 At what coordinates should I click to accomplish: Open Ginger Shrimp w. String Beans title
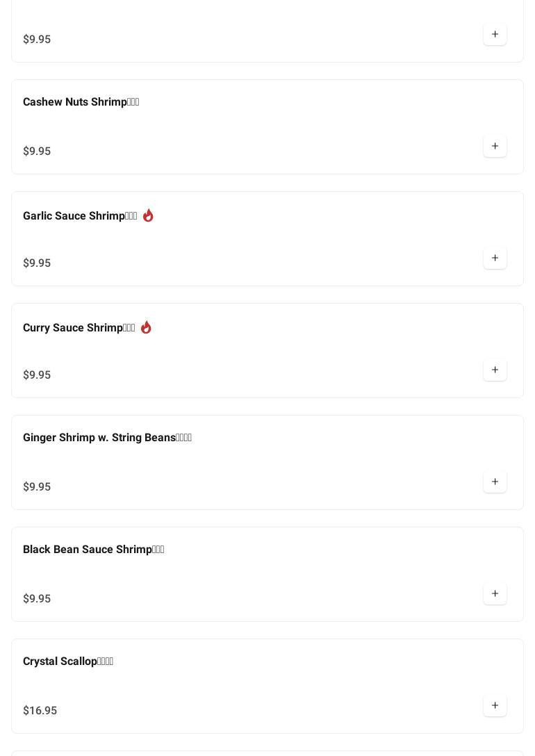pyautogui.click(x=107, y=437)
